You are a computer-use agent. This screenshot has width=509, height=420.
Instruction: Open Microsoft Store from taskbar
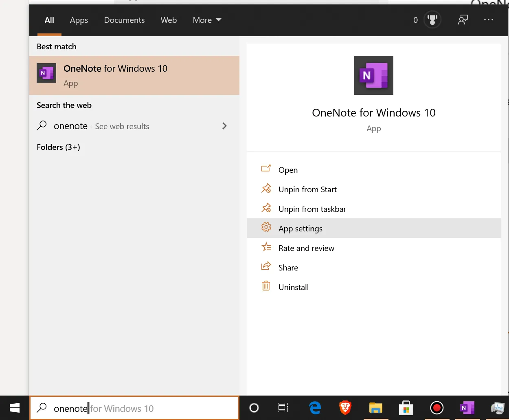tap(406, 408)
